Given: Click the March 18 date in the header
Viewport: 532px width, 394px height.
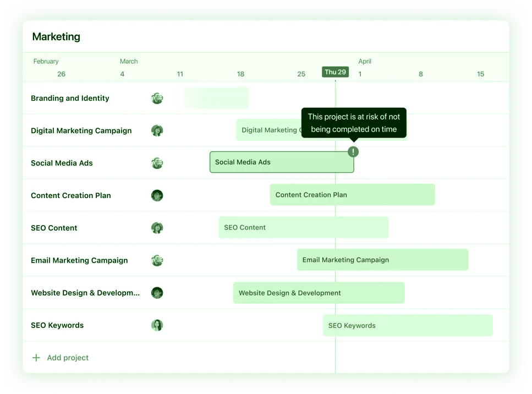Looking at the screenshot, I should click(240, 74).
